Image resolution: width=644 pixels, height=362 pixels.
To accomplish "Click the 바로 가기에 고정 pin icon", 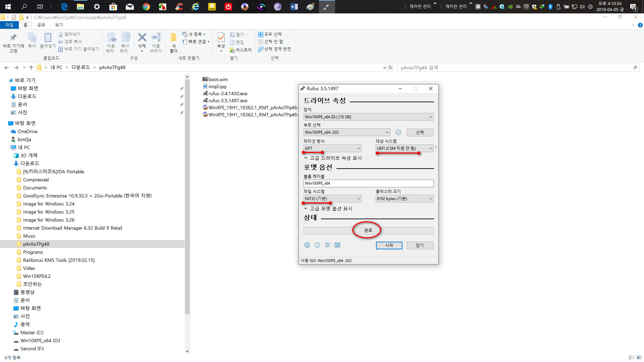I will pyautogui.click(x=13, y=37).
